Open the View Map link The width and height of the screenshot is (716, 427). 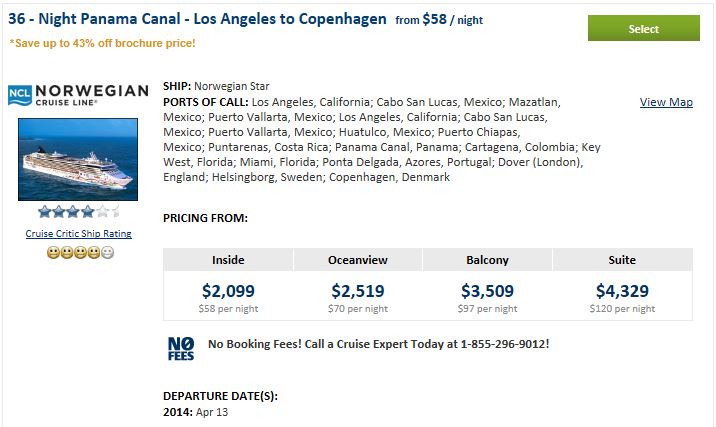click(666, 102)
